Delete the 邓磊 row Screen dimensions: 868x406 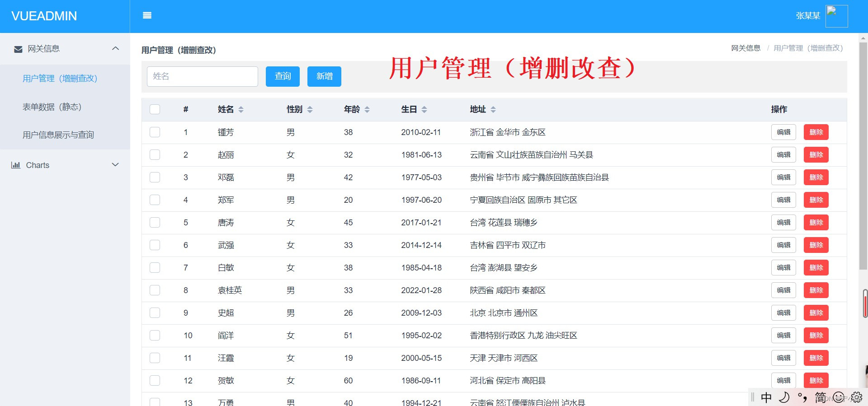coord(816,177)
